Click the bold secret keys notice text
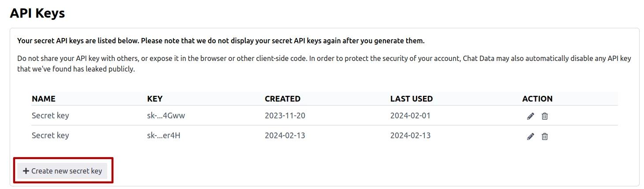The width and height of the screenshot is (644, 189). click(221, 41)
